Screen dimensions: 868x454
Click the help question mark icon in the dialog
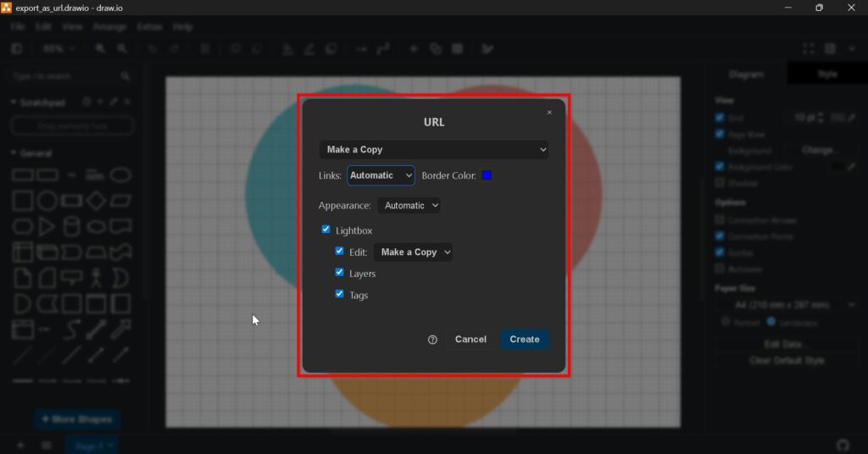(432, 340)
